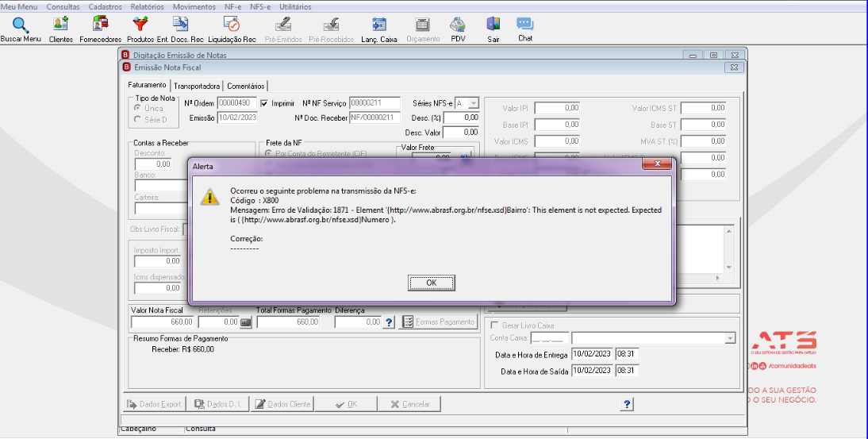Click the Desc. Valor field
Screen dimensions: 868x439
pyautogui.click(x=461, y=133)
